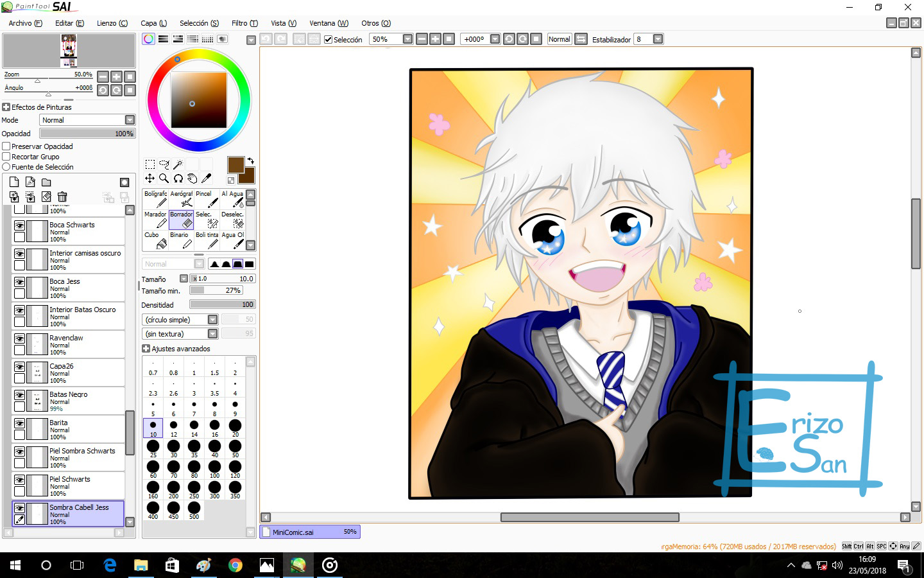Choose the Aerógrafo airbrush tool

coord(181,199)
